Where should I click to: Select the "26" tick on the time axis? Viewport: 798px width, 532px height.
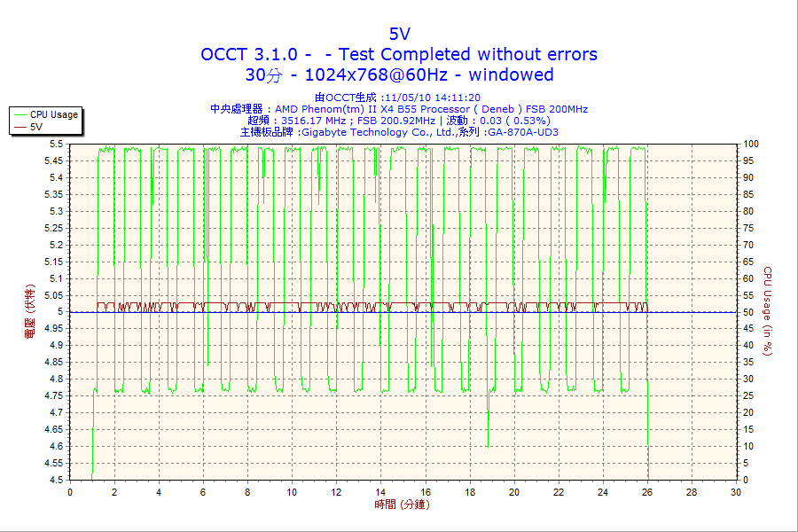click(647, 492)
